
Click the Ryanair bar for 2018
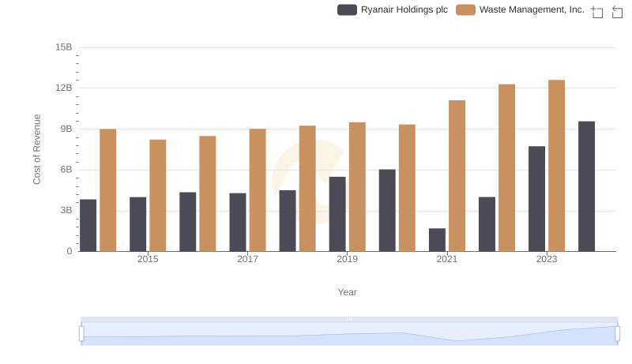pos(288,221)
